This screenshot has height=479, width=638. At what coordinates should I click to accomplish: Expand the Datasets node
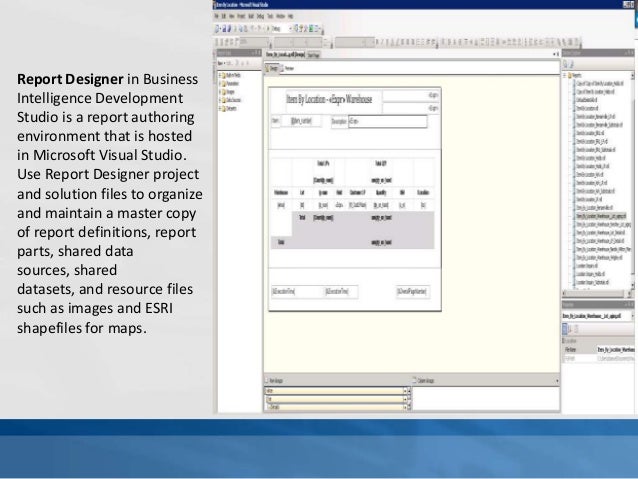click(x=220, y=108)
